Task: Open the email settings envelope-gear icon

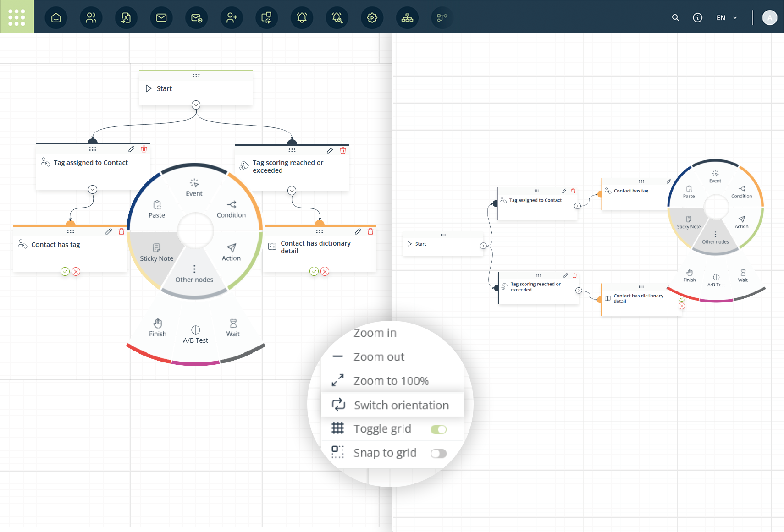Action: (x=197, y=18)
